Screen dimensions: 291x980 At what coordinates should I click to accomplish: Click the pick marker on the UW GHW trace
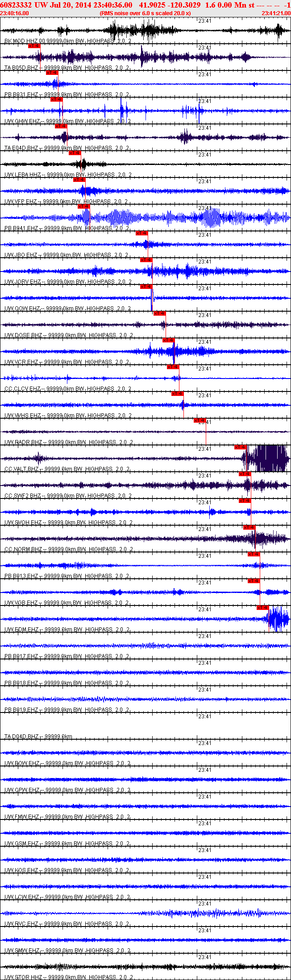click(x=57, y=99)
